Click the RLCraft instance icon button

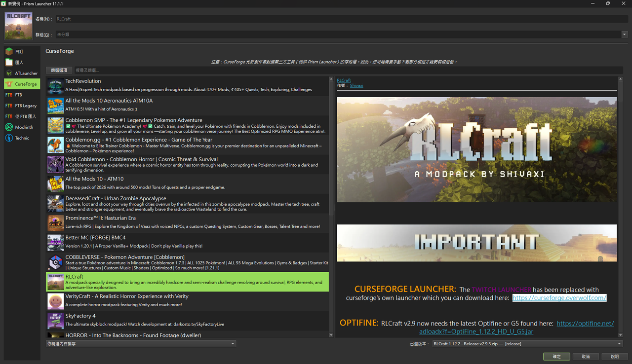18,26
